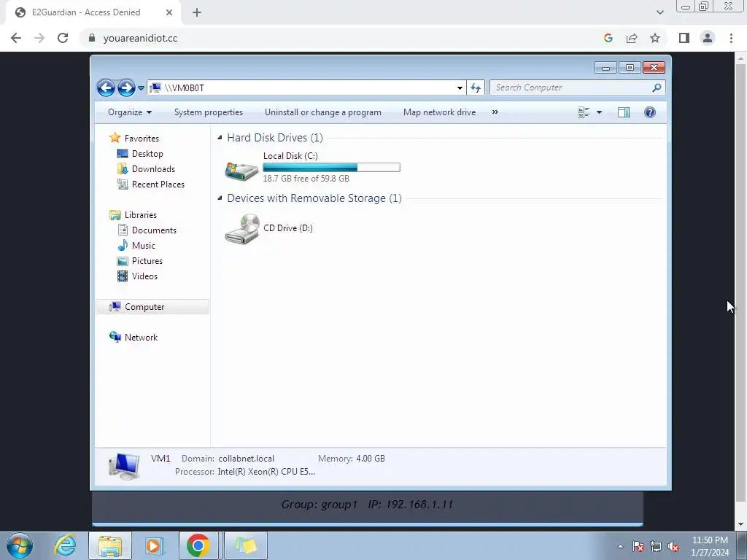Open Windows Start button

click(x=19, y=545)
